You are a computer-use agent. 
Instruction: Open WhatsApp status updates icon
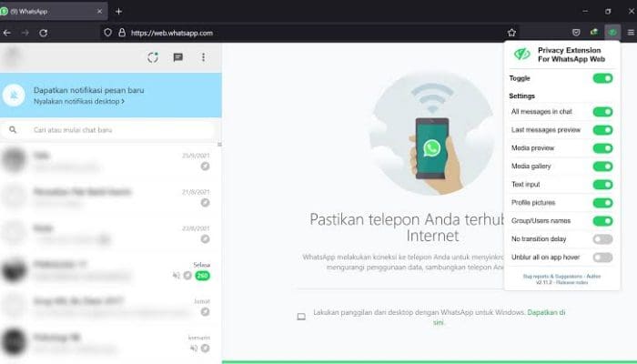[153, 57]
